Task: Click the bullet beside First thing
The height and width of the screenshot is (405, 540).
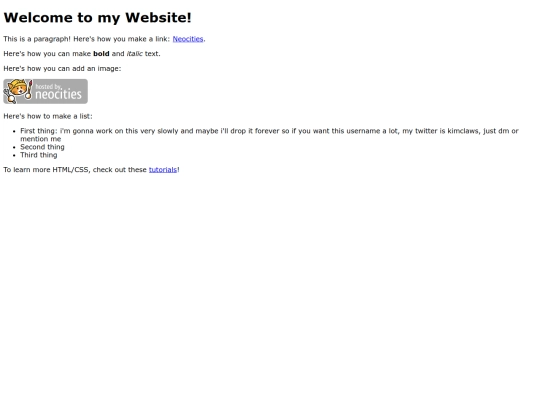Action: coord(14,131)
